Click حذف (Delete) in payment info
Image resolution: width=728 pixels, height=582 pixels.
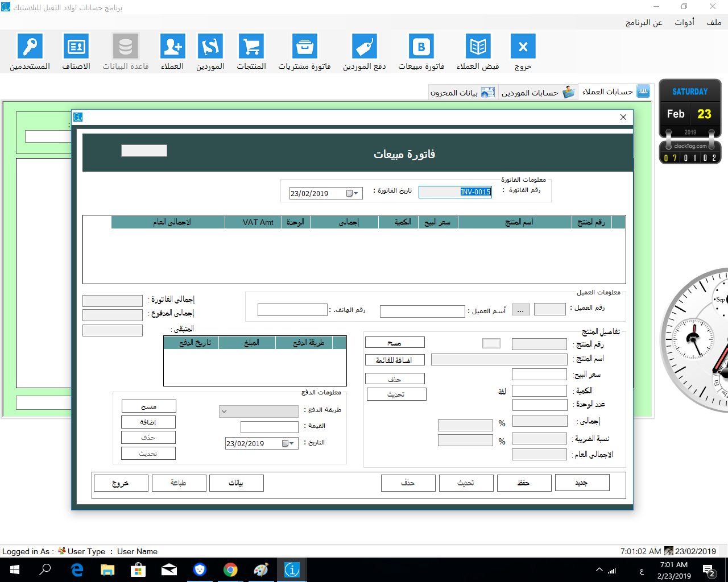(x=148, y=437)
